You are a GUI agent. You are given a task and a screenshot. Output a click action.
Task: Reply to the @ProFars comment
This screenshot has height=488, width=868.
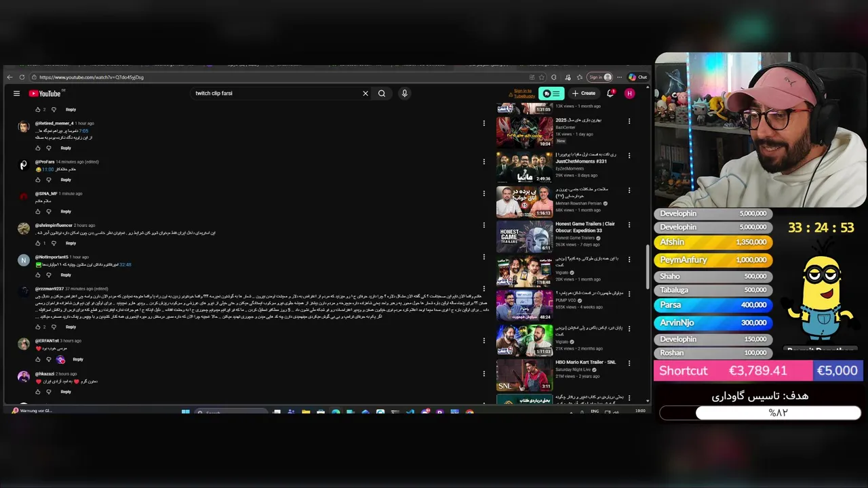(x=66, y=180)
